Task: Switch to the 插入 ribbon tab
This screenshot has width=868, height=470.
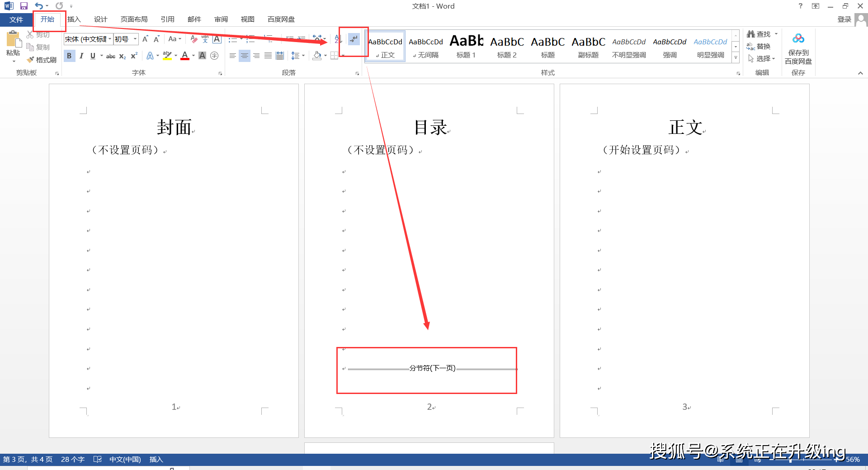Action: 74,19
